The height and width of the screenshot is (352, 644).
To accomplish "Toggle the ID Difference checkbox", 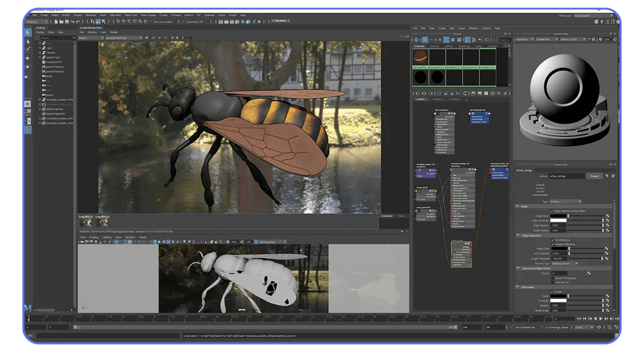I will pyautogui.click(x=553, y=240).
